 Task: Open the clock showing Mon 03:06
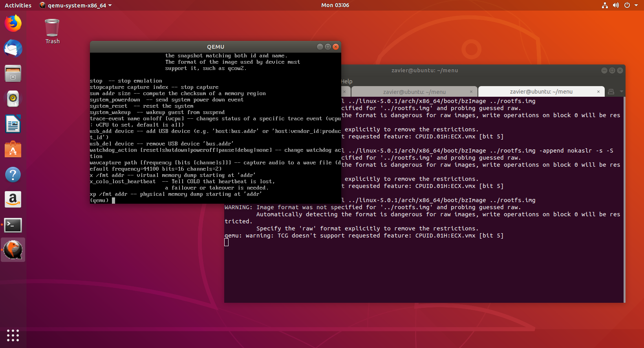(x=335, y=6)
